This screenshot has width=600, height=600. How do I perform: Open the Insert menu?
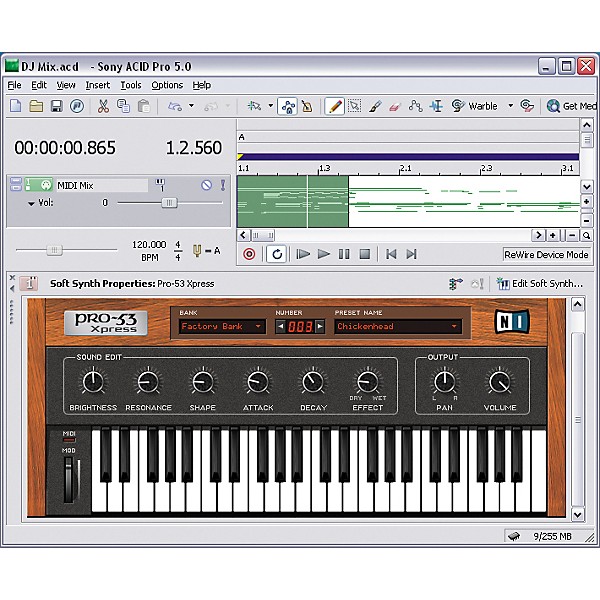(98, 85)
